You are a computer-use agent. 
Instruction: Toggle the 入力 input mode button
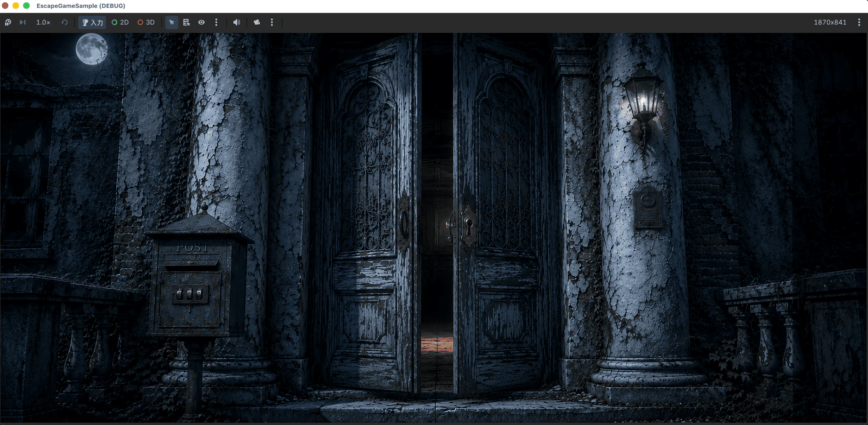click(x=92, y=22)
